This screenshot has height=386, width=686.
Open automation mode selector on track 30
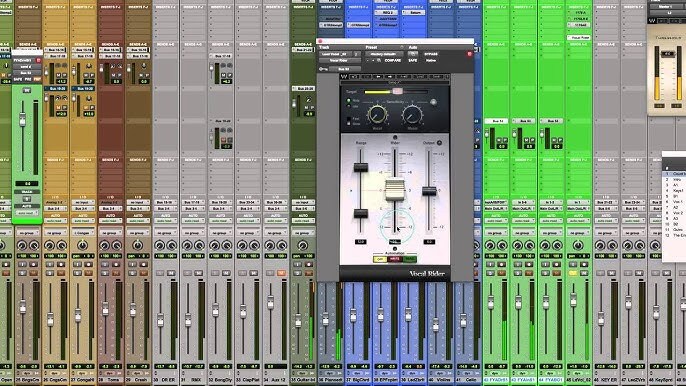coord(165,221)
